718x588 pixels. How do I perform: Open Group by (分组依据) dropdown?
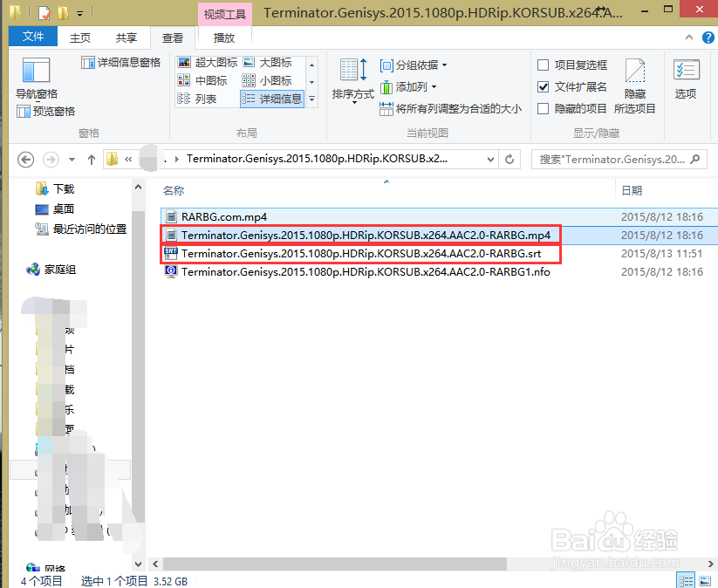(414, 65)
